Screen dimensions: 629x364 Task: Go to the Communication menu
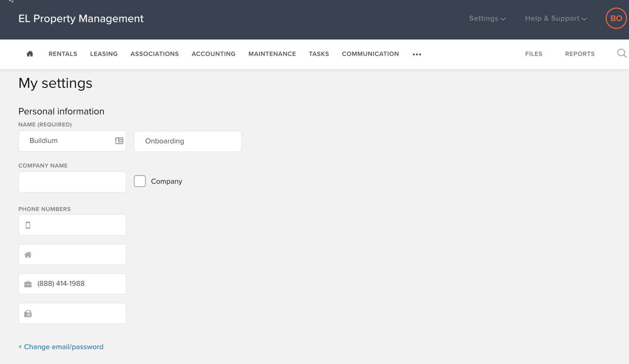click(370, 54)
